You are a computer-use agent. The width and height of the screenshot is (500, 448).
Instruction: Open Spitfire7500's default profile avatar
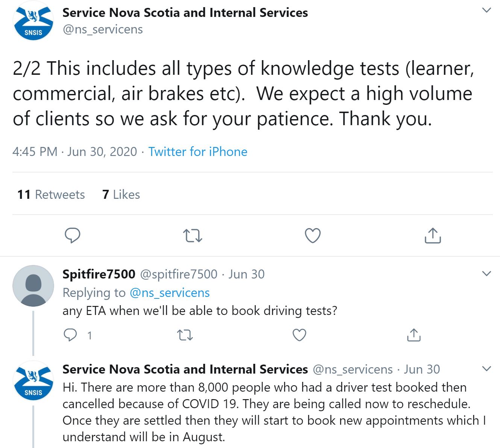[x=33, y=286]
